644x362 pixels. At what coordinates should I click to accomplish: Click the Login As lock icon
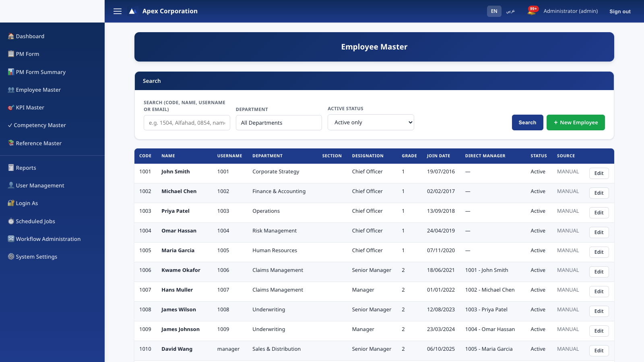tap(11, 203)
